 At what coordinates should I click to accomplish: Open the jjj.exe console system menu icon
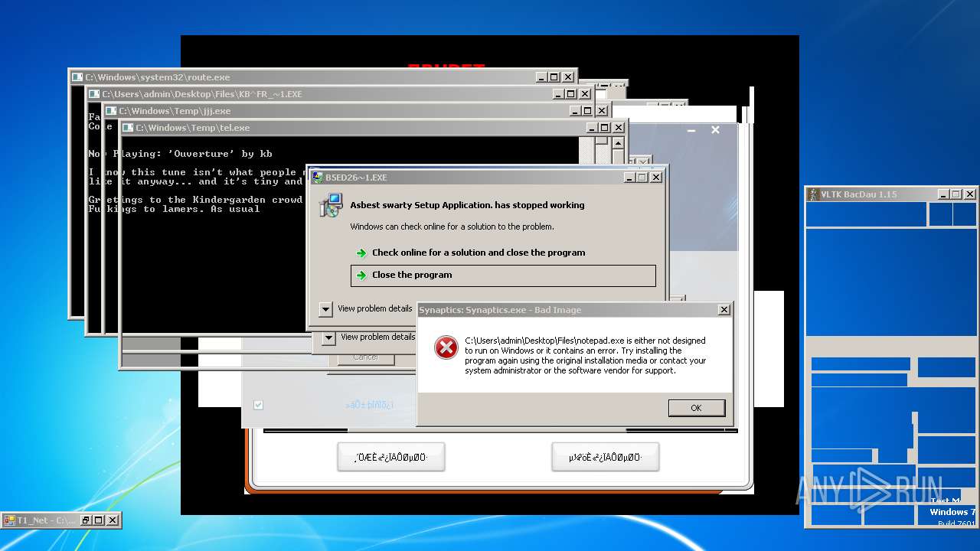pos(111,111)
